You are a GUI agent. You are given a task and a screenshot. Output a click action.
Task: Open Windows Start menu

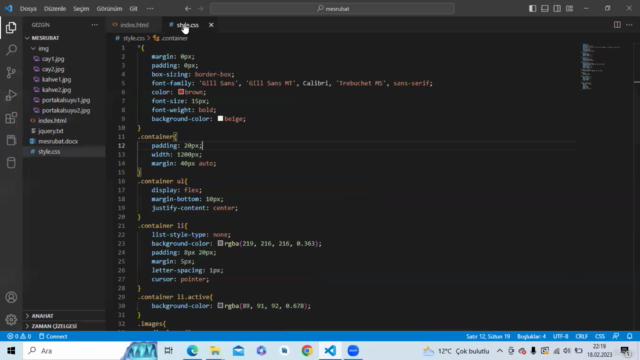(11, 351)
